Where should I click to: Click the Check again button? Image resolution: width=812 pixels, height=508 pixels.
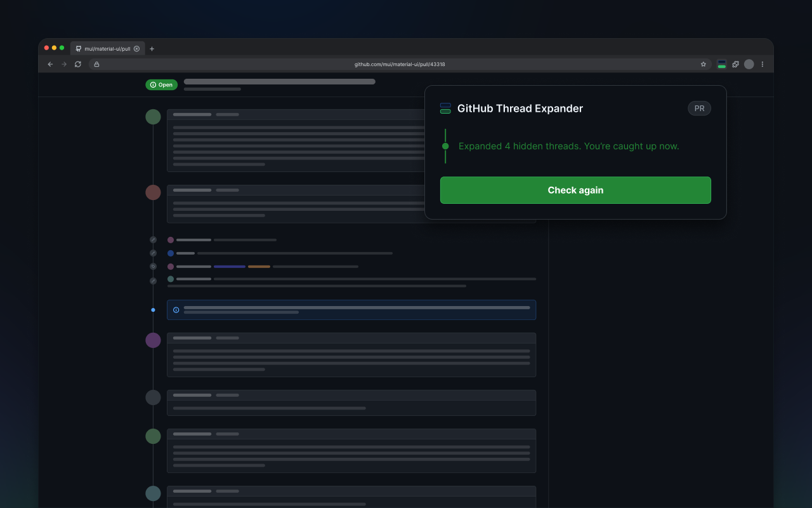[575, 190]
